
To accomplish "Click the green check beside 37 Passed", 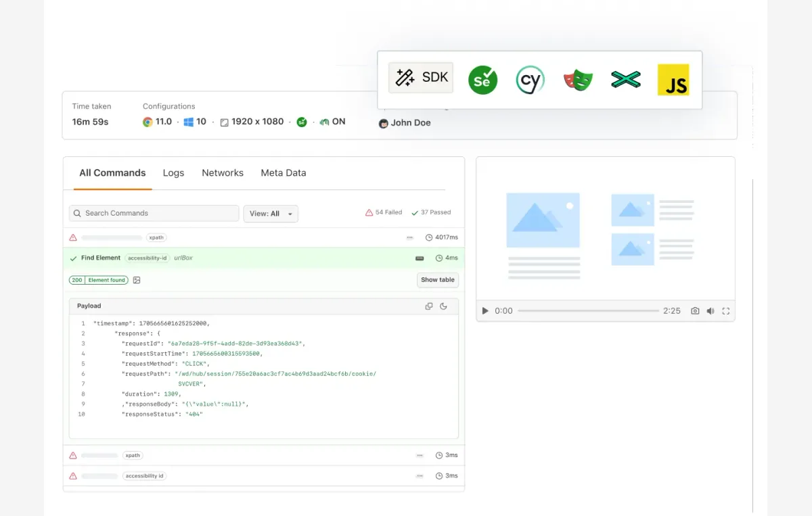I will 415,212.
